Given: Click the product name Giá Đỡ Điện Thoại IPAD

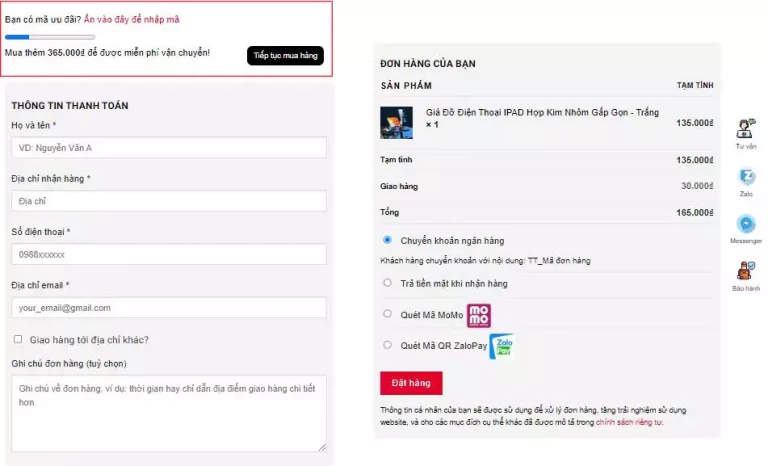Looking at the screenshot, I should [542, 112].
